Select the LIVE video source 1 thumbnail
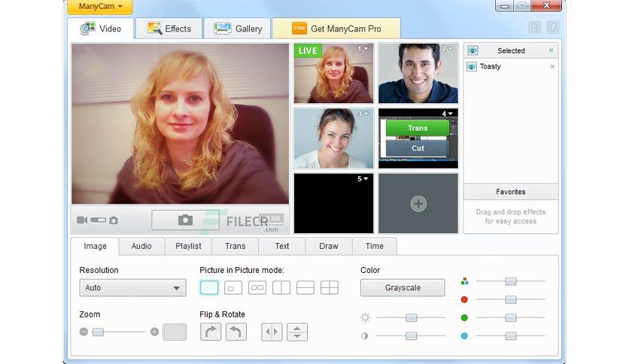Image resolution: width=629 pixels, height=364 pixels. coord(334,74)
